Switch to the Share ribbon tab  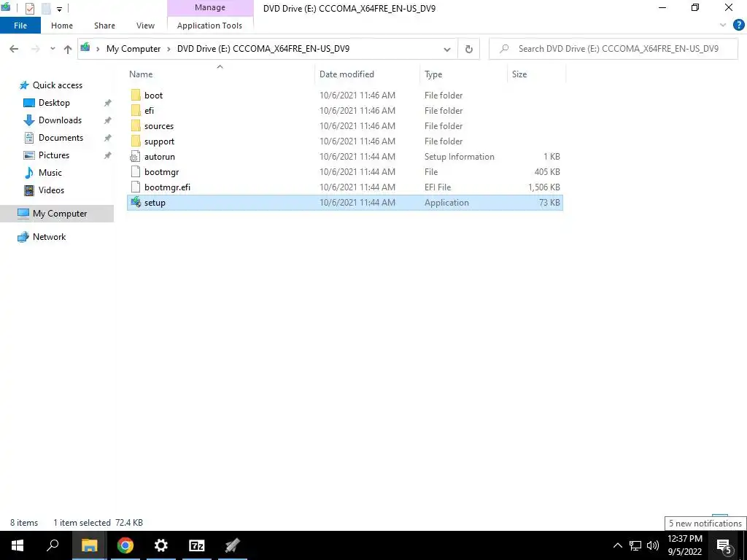pyautogui.click(x=104, y=26)
